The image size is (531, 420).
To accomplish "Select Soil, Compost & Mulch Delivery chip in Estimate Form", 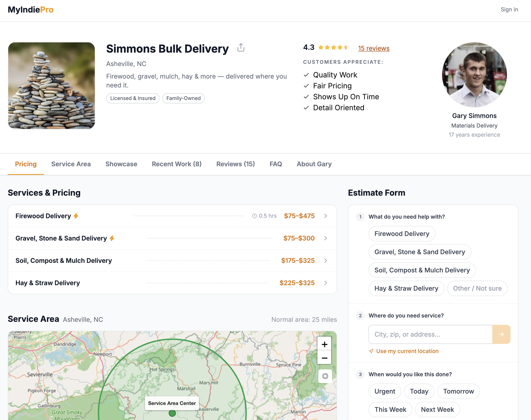I will coord(422,270).
